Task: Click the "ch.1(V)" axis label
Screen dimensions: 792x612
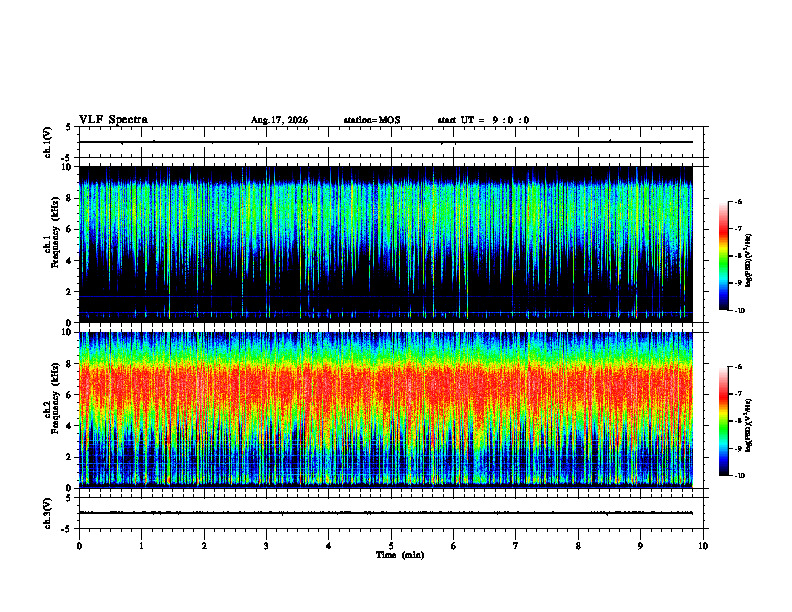Action: tap(48, 142)
